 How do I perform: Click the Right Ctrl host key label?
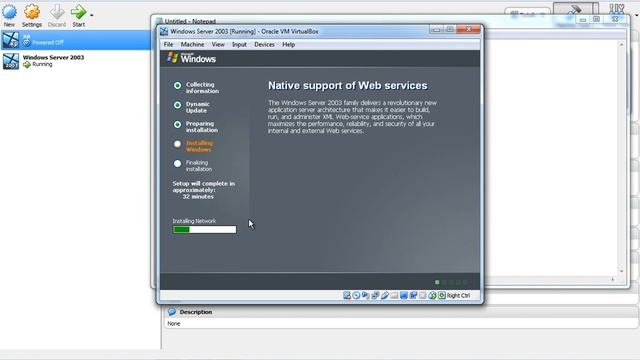pyautogui.click(x=458, y=295)
